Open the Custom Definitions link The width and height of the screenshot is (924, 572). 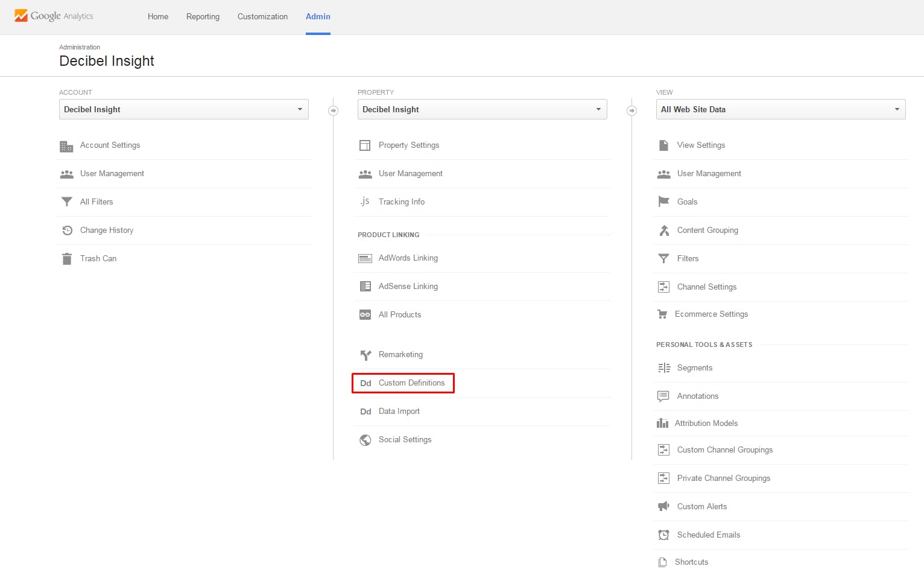(x=411, y=383)
